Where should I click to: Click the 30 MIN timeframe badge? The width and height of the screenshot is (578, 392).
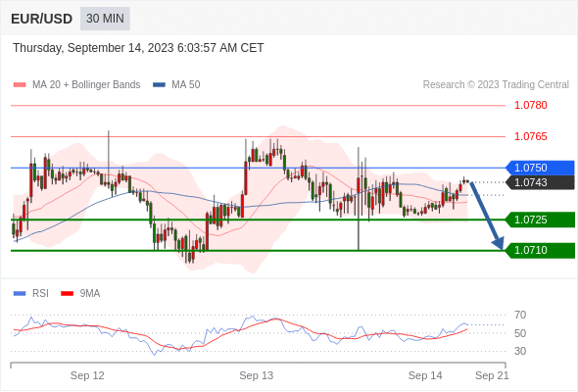[x=105, y=19]
